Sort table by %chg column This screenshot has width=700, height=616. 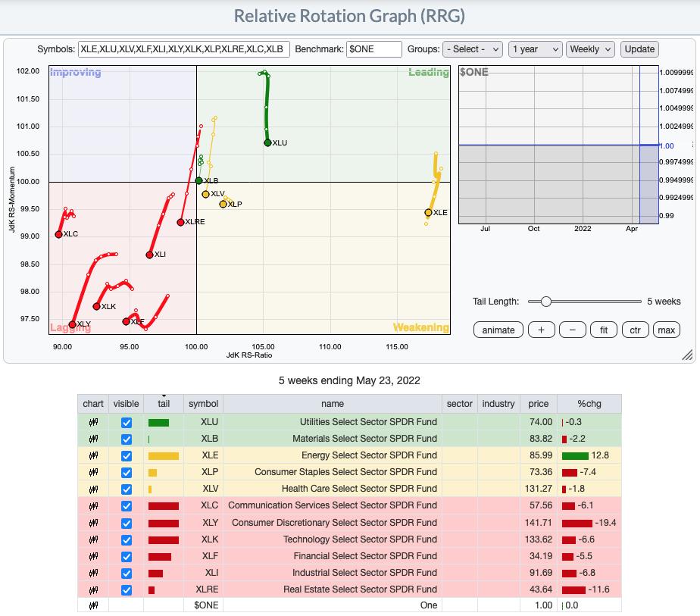[x=589, y=404]
